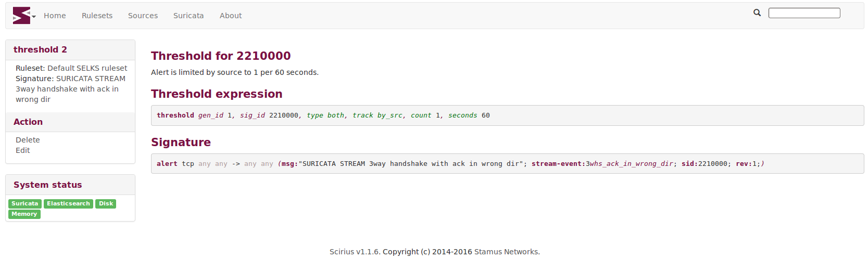Click the threshold expression code box
The width and height of the screenshot is (868, 259).
coord(507,115)
